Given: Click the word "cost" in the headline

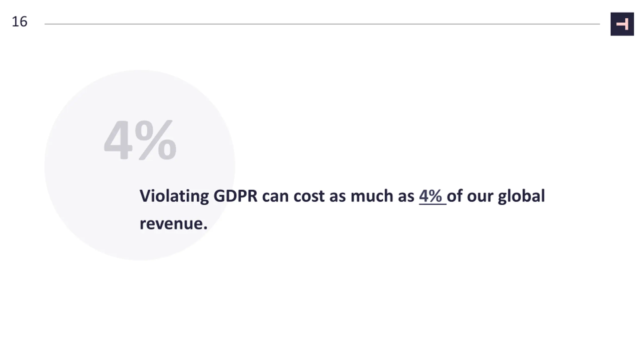Looking at the screenshot, I should (x=309, y=196).
